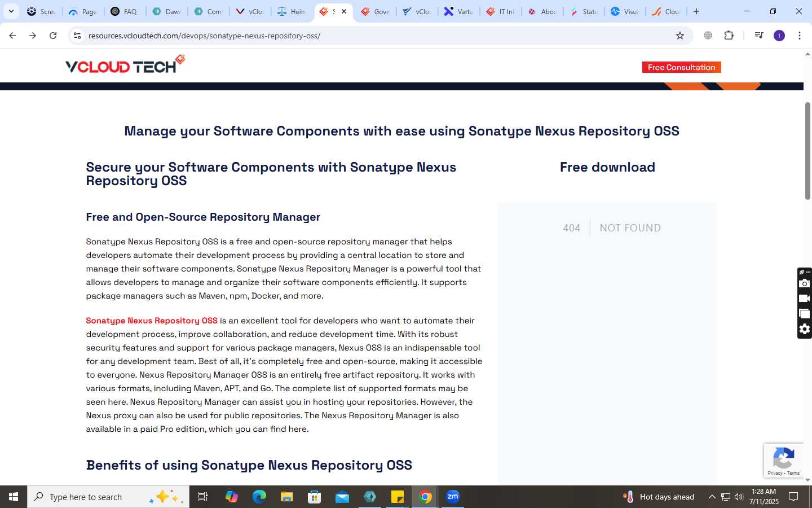This screenshot has width=812, height=508.
Task: Click the Chrome icon on the taskbar
Action: [425, 497]
